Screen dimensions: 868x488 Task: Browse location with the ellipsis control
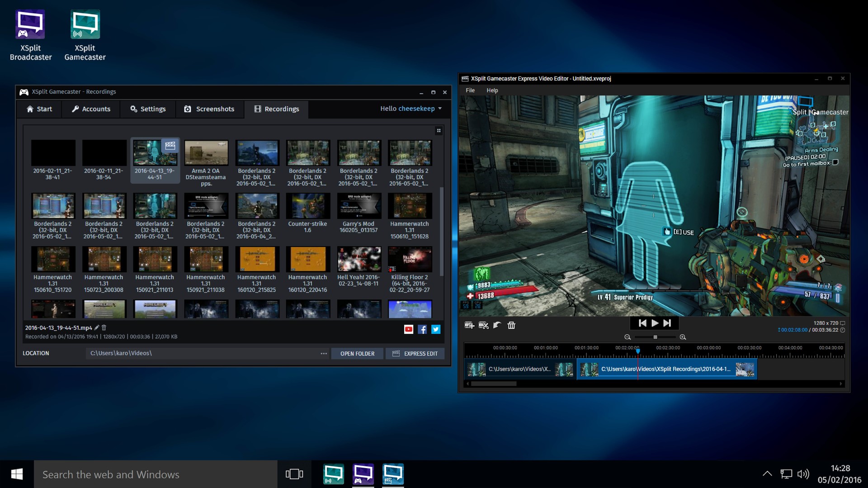323,353
